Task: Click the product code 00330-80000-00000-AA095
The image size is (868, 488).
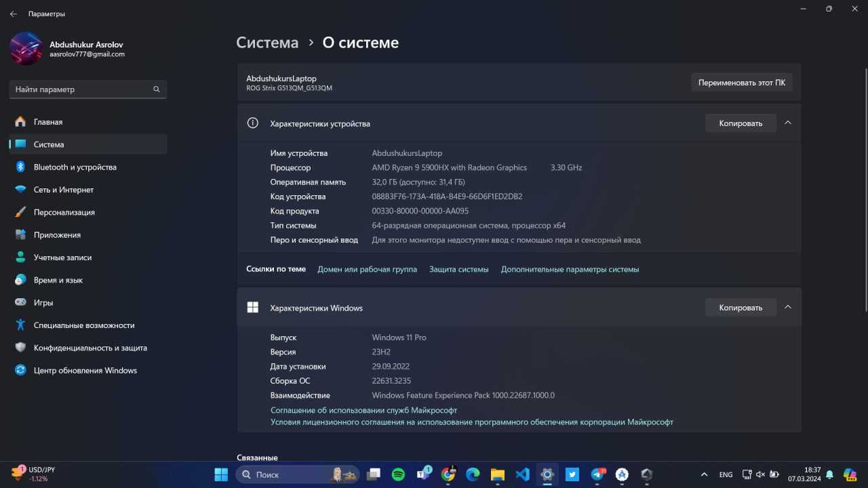Action: (420, 211)
